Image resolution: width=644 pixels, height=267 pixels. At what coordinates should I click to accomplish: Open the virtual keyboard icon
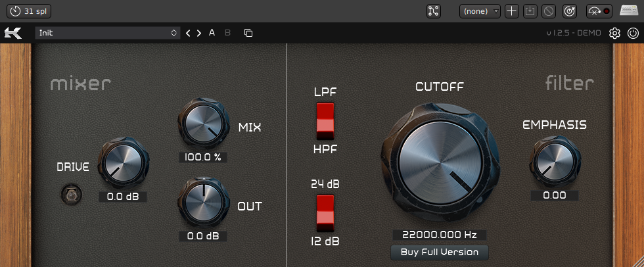(x=629, y=11)
